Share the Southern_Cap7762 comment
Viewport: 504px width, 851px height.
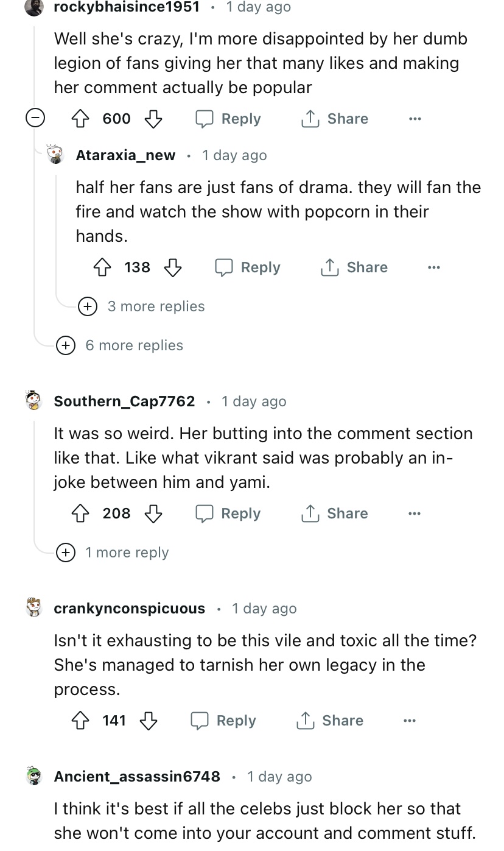pos(335,514)
